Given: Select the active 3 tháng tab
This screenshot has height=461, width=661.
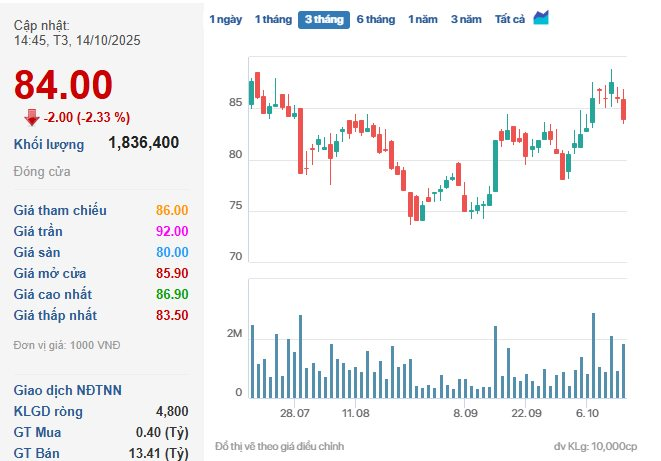Looking at the screenshot, I should point(323,19).
